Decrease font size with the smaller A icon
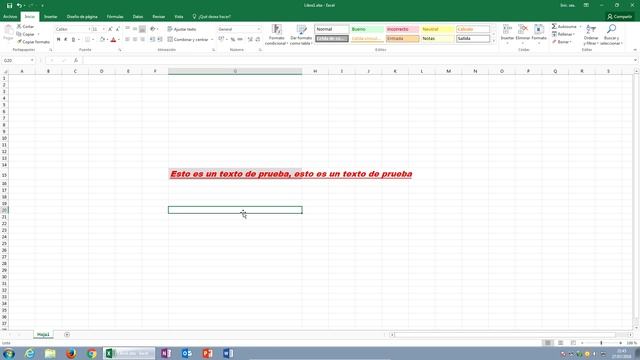640x360 pixels. 118,29
